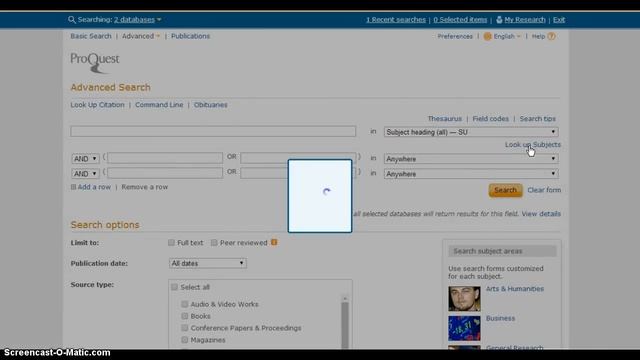This screenshot has height=360, width=640.
Task: Open the Thesaurus link
Action: (x=444, y=118)
